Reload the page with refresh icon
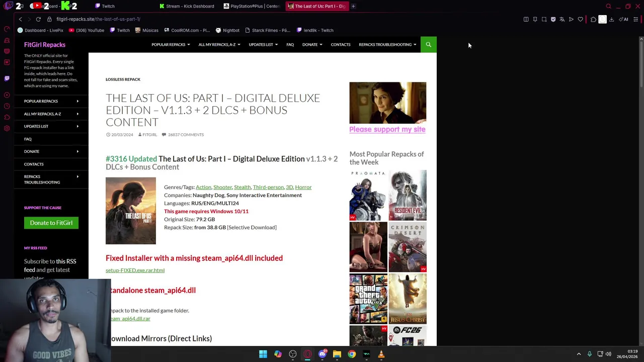 (x=38, y=19)
